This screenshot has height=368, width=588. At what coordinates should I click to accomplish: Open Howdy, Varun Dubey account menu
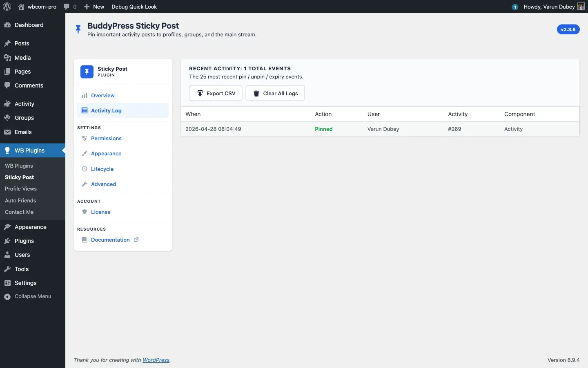pos(555,7)
